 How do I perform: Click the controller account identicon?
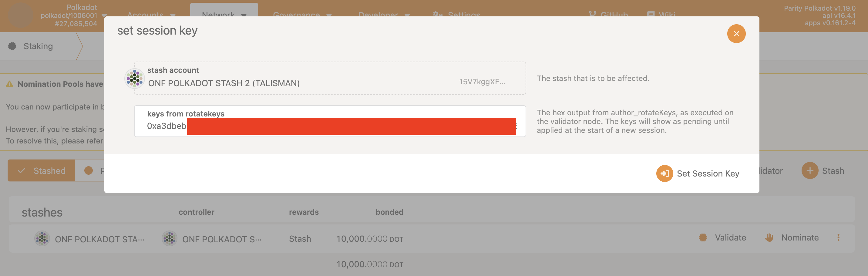[x=170, y=239]
